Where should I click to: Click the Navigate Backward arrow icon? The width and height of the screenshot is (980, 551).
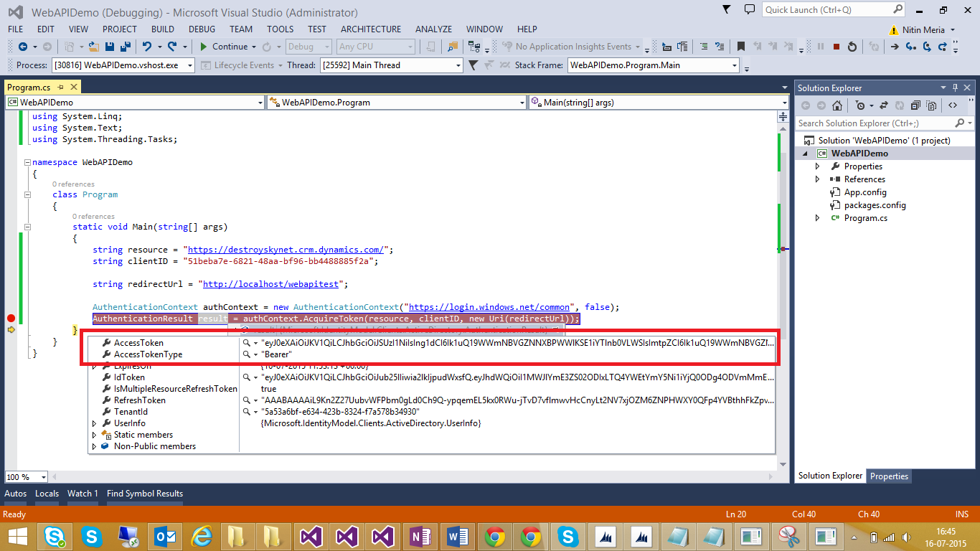[x=23, y=47]
